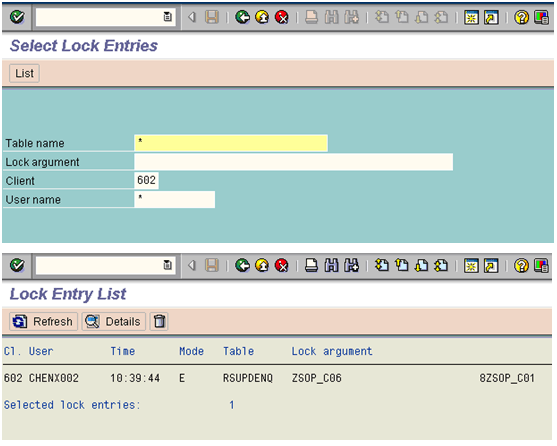The width and height of the screenshot is (557, 446).
Task: Click Create new session icon in top toolbar
Action: (x=471, y=17)
